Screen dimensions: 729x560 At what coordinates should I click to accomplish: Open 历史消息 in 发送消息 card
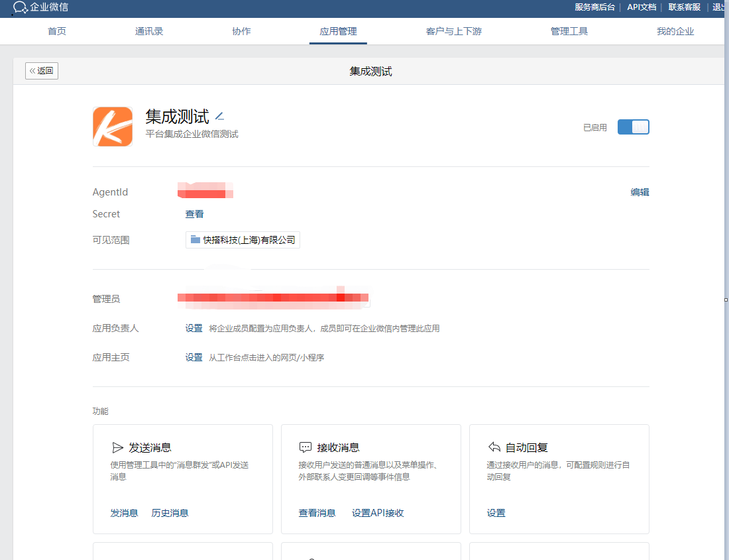point(170,513)
